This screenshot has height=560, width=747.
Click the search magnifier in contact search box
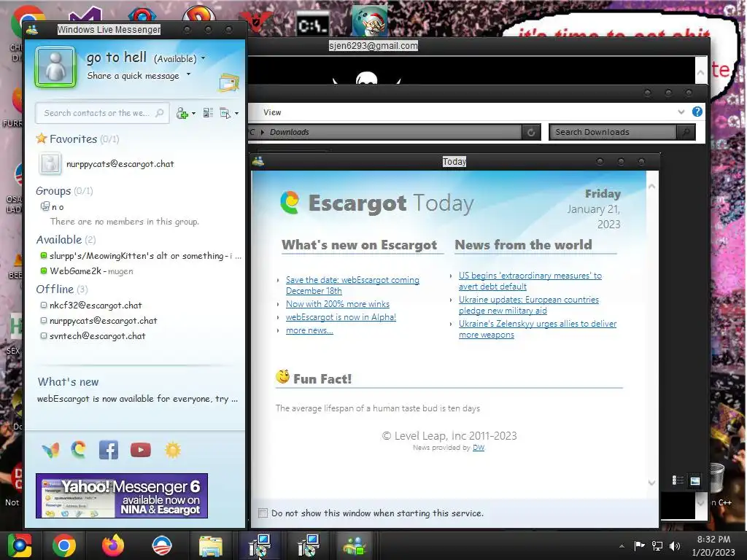[160, 113]
